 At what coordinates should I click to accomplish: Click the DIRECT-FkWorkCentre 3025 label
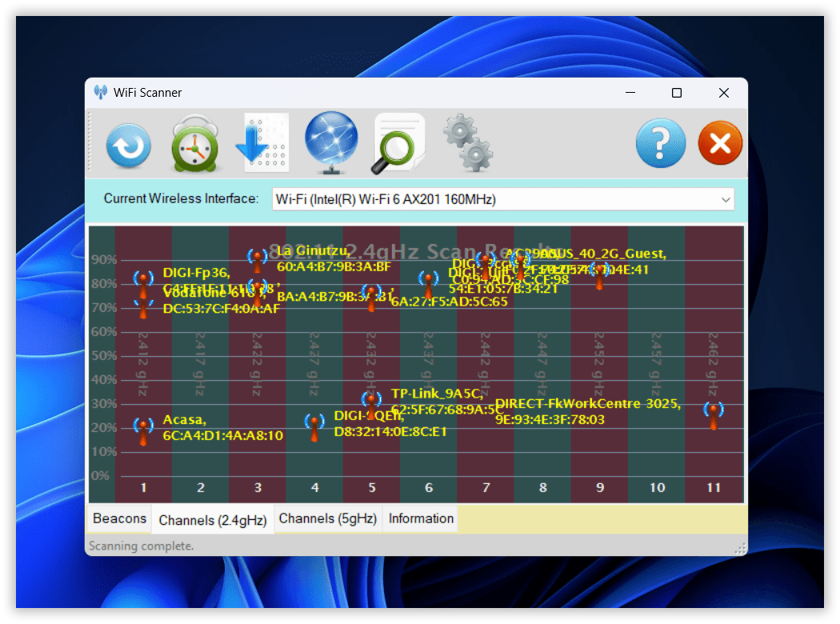[588, 403]
